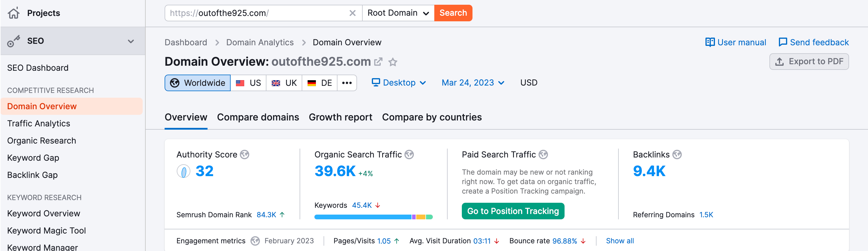Open Organic Research in sidebar
Screen dimensions: 868x251
41,141
